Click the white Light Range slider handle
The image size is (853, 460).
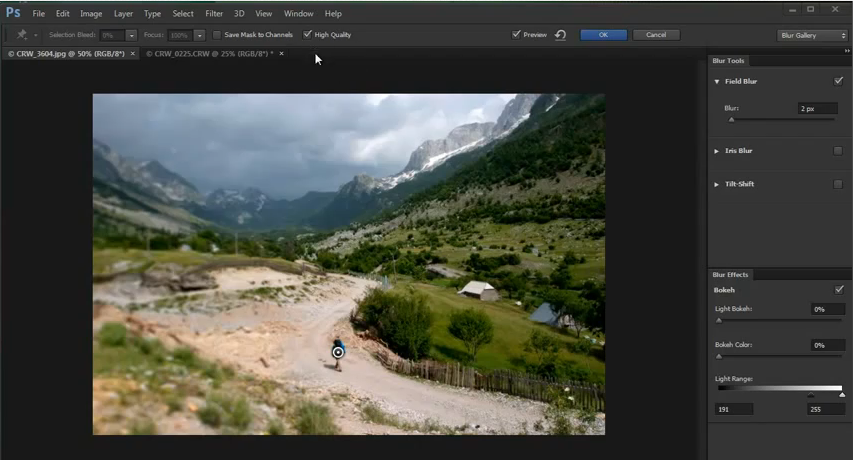point(842,395)
